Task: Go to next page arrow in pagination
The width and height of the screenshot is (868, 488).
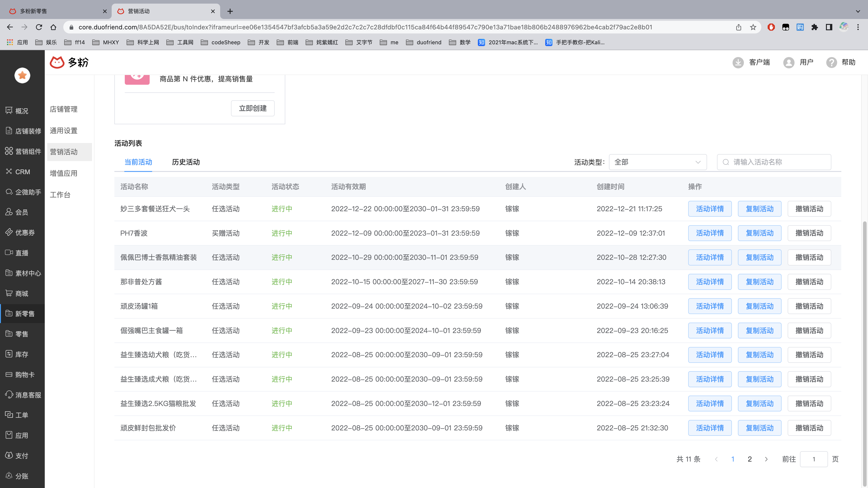Action: click(766, 459)
